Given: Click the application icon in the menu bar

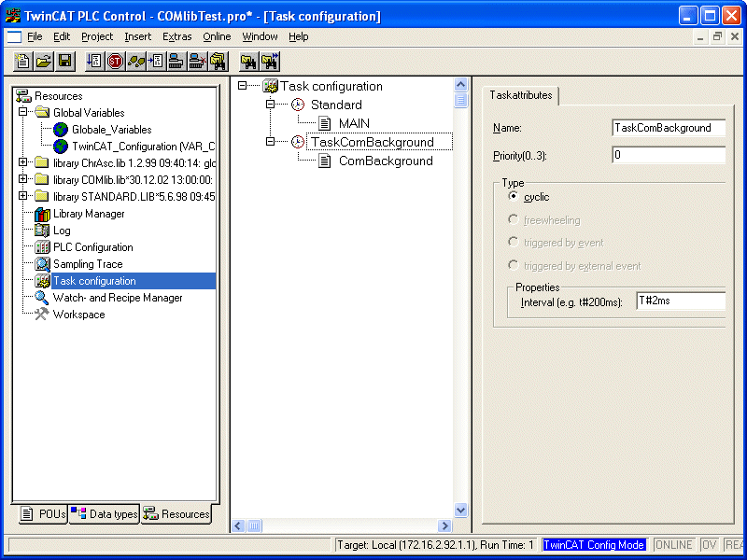Looking at the screenshot, I should pyautogui.click(x=14, y=36).
